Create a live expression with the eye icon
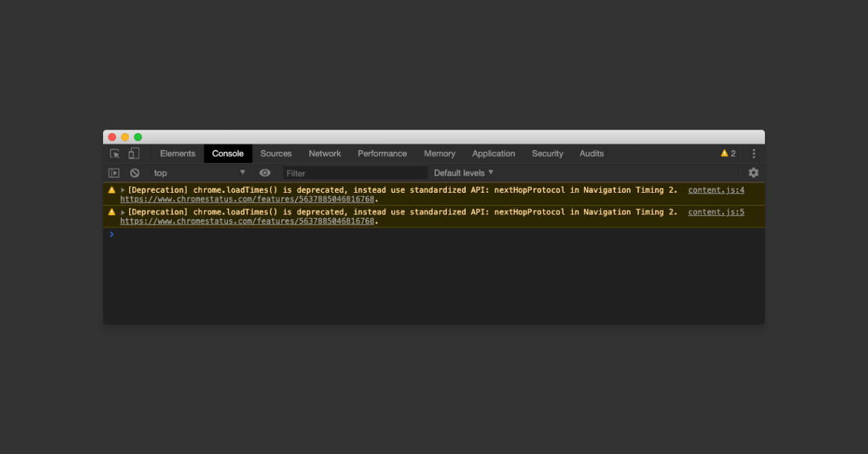Screen dimensions: 868x454 point(264,172)
